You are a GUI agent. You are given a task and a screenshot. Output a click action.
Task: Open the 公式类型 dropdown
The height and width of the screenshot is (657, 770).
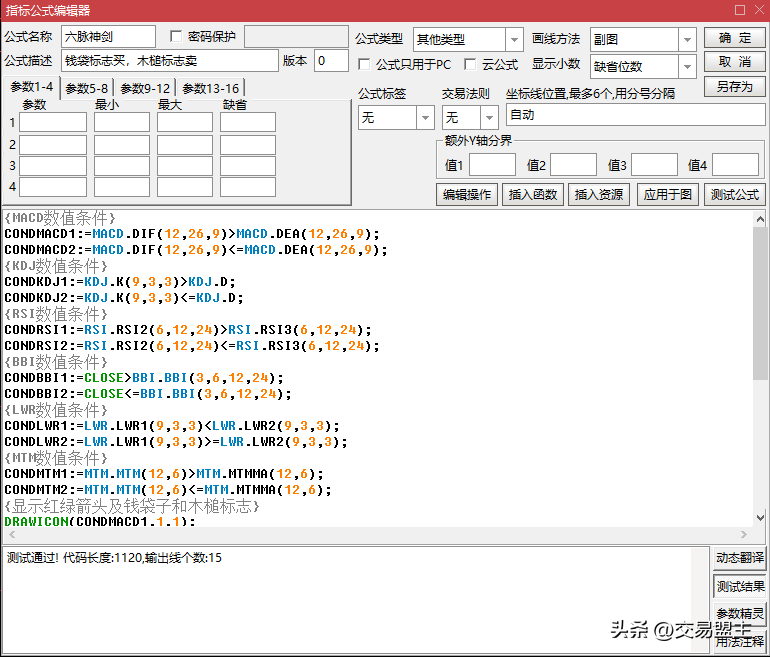(x=514, y=40)
